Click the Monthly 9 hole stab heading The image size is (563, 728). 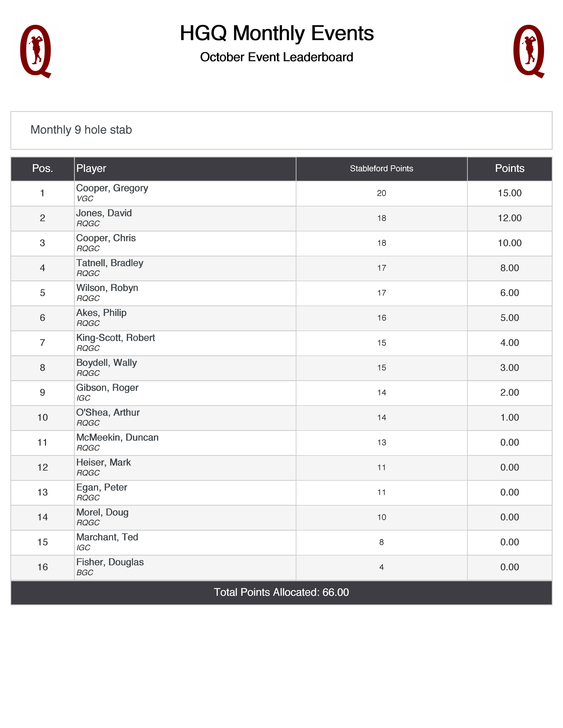(81, 130)
